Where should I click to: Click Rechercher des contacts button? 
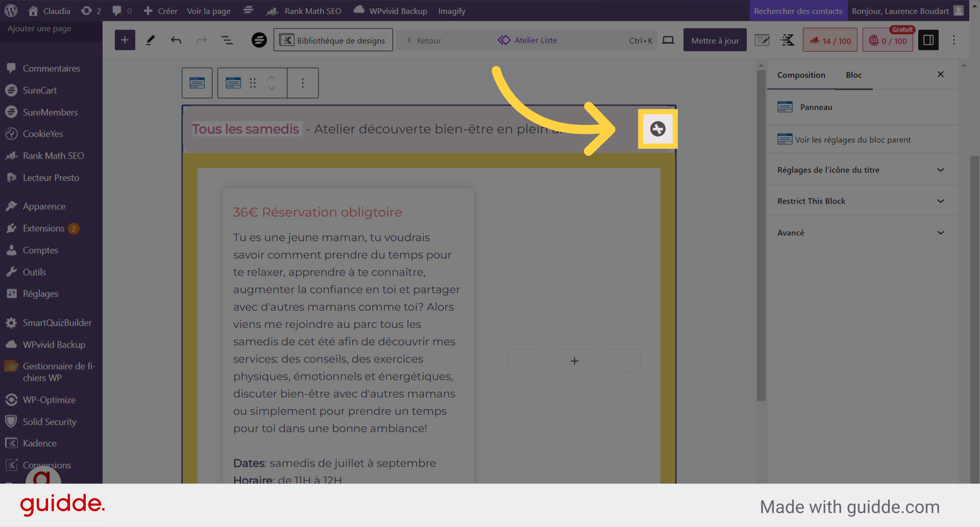point(798,11)
